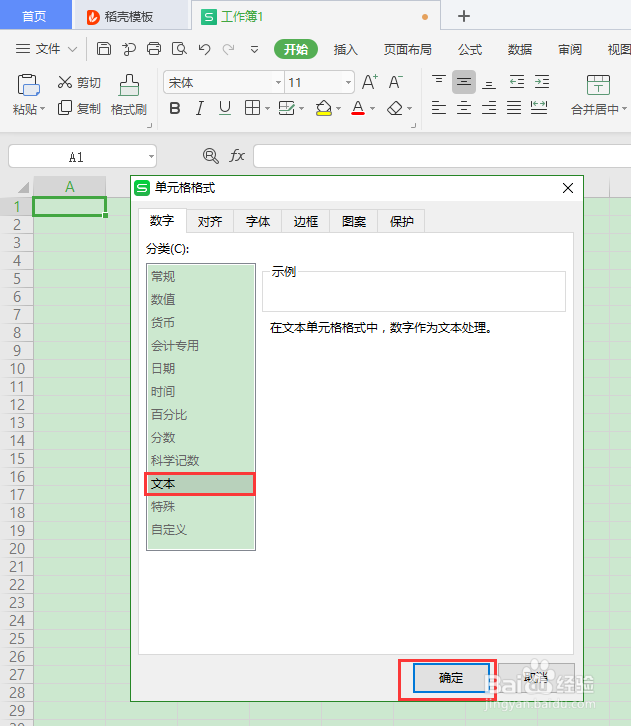
Task: Open font color dropdown arrow
Action: coord(372,109)
